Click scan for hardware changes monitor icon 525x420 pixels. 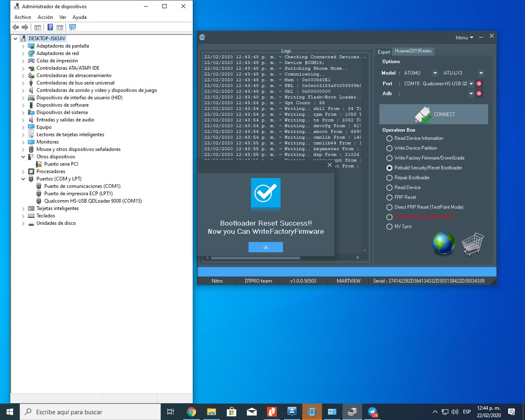73,27
